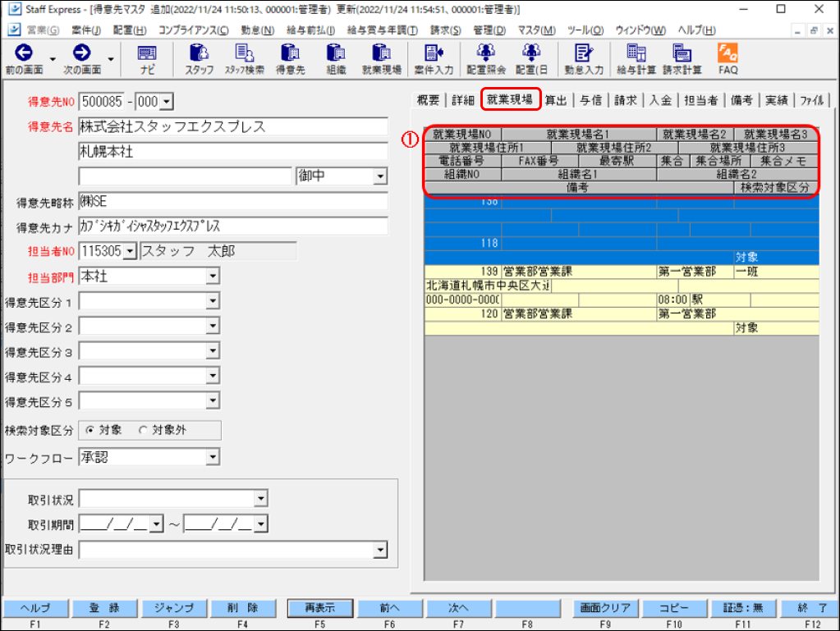
Task: Switch to the 請求 tab
Action: pyautogui.click(x=625, y=100)
